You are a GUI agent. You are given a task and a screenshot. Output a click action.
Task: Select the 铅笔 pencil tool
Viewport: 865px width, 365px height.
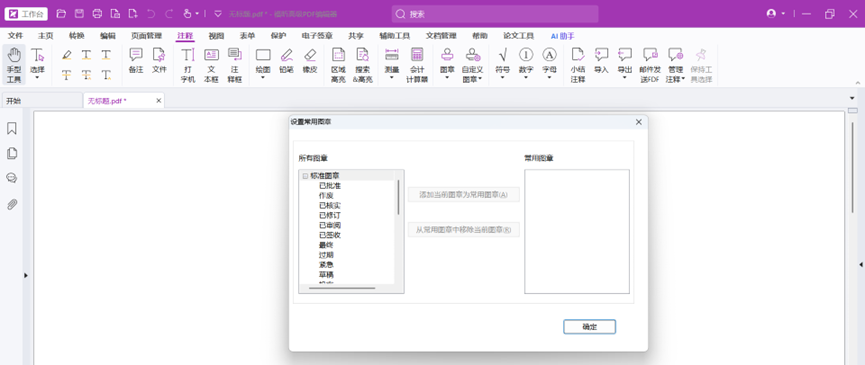pos(286,61)
